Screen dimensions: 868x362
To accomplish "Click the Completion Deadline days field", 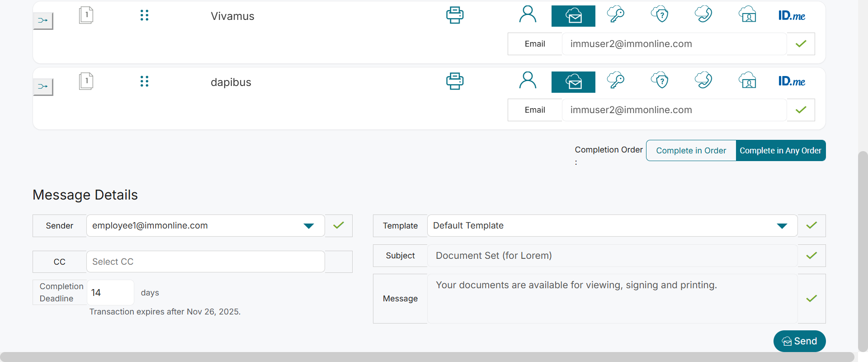I will coord(110,293).
